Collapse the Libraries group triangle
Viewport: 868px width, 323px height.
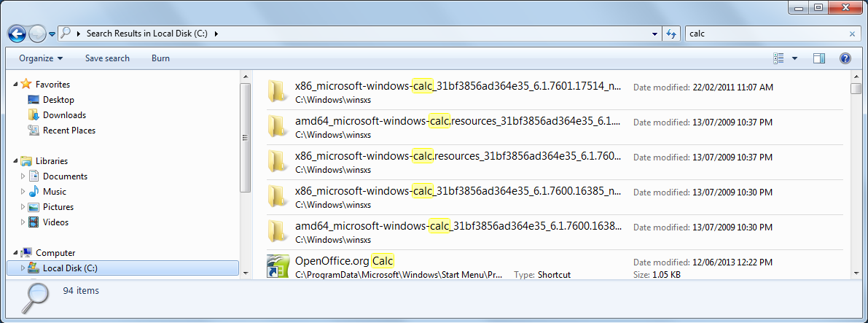(x=15, y=161)
